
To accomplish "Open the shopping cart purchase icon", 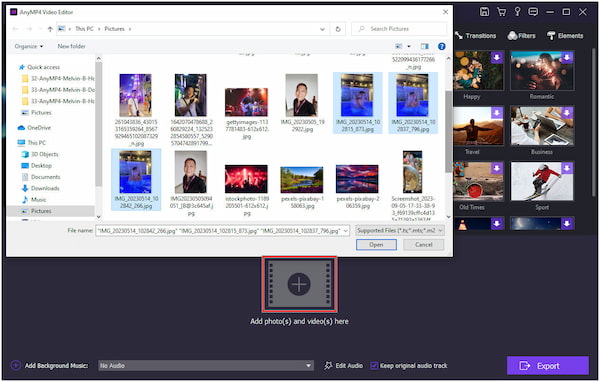I will tap(501, 12).
